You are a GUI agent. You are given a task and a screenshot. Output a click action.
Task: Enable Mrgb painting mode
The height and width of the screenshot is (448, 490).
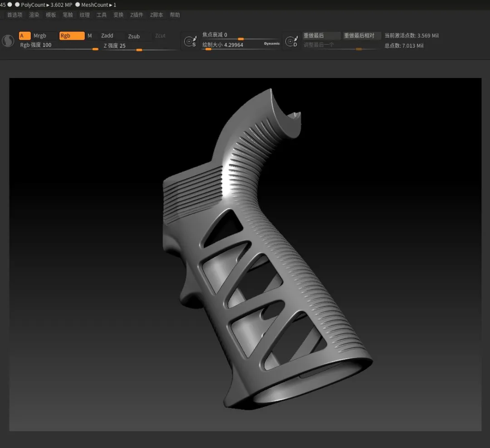point(44,36)
